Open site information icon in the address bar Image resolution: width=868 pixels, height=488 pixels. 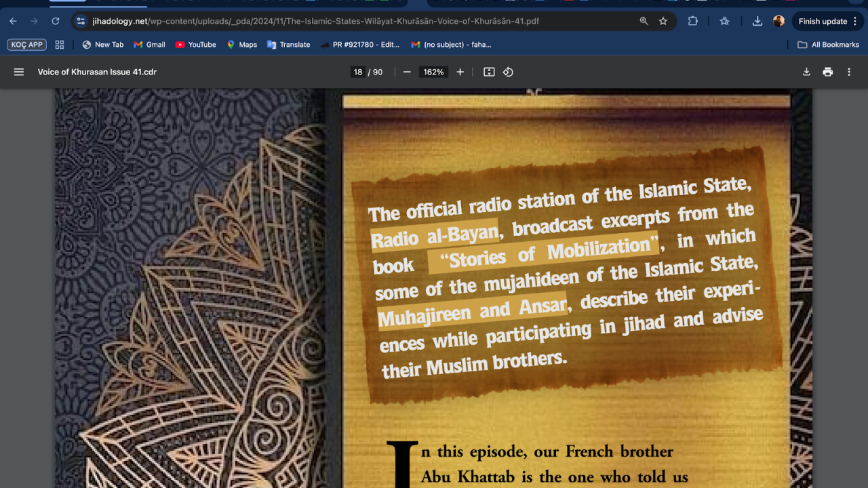(81, 21)
